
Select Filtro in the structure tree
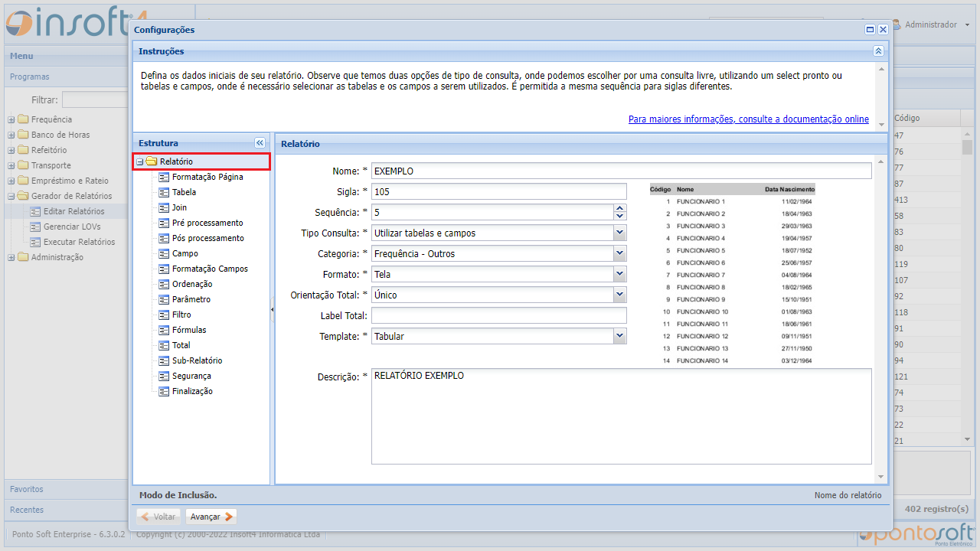(x=181, y=315)
